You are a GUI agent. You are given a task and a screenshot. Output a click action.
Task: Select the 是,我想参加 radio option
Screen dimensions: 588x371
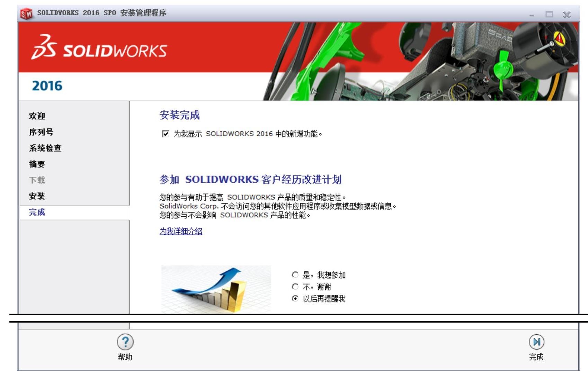(x=295, y=275)
